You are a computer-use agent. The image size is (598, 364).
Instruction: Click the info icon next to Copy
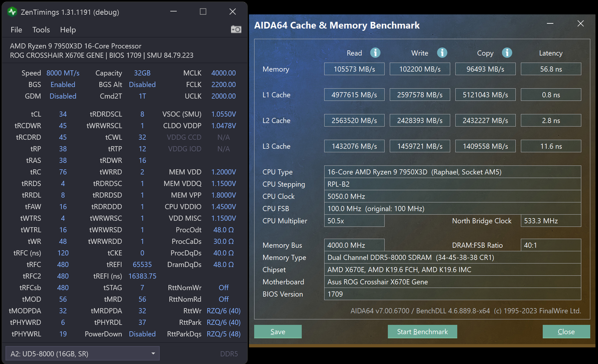click(x=507, y=53)
